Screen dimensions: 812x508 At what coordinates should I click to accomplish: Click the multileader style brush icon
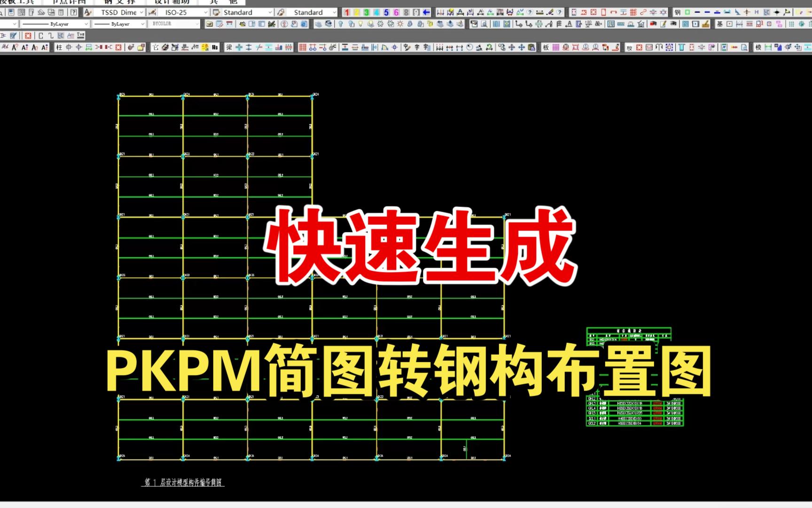(x=281, y=12)
